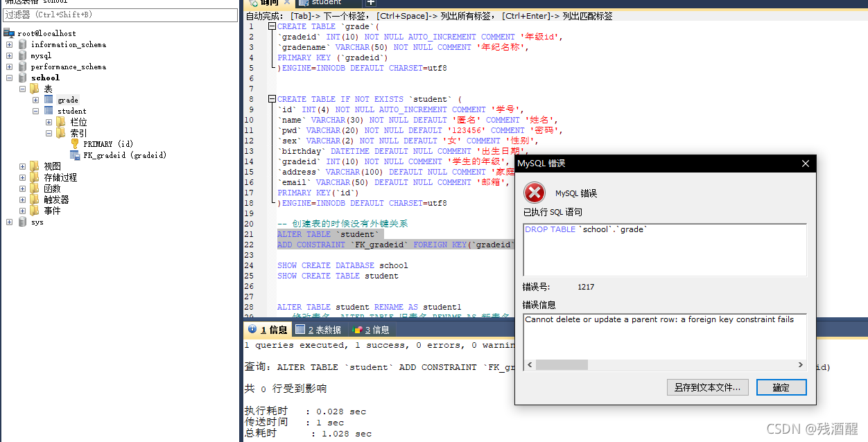
Task: Click the 过滤器 filter input field
Action: (x=120, y=15)
